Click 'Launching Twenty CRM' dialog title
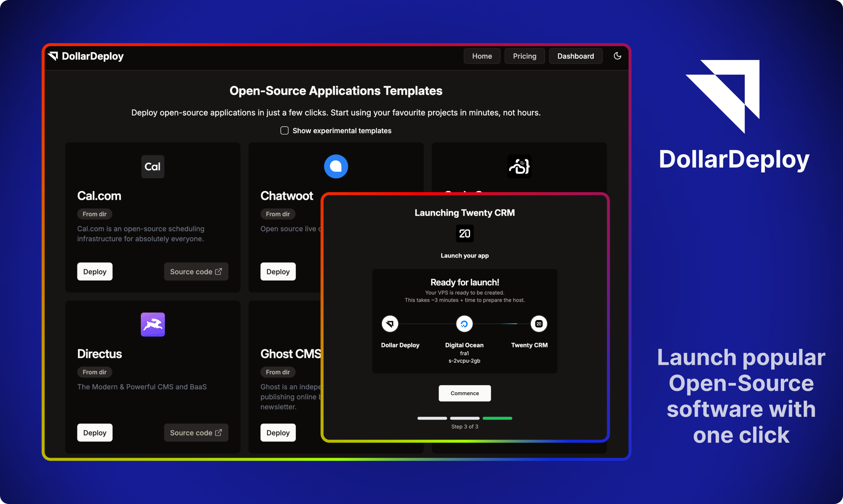 coord(464,213)
